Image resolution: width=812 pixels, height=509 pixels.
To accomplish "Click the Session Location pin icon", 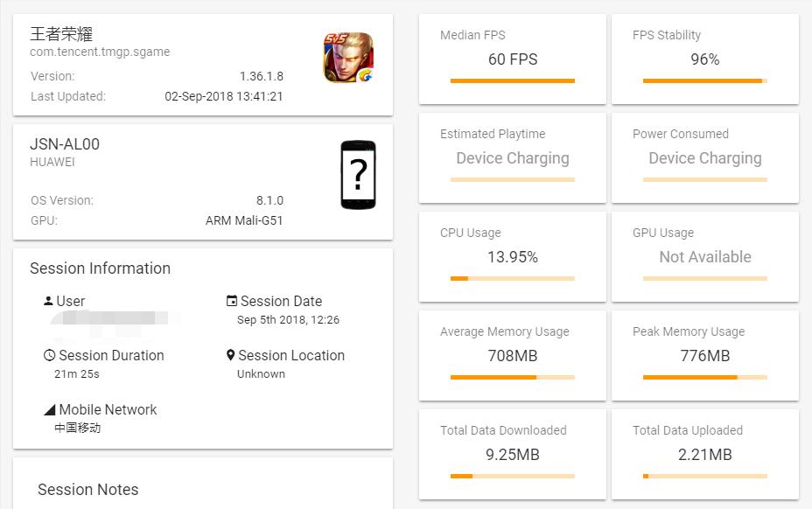I will (x=231, y=355).
